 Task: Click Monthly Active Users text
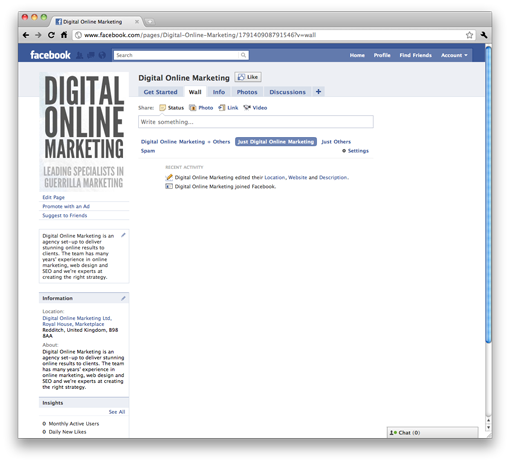tap(74, 424)
